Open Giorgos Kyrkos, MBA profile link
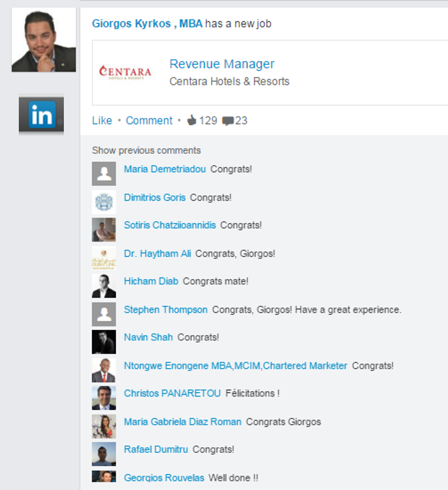Image resolution: width=448 pixels, height=490 pixels. pyautogui.click(x=147, y=23)
